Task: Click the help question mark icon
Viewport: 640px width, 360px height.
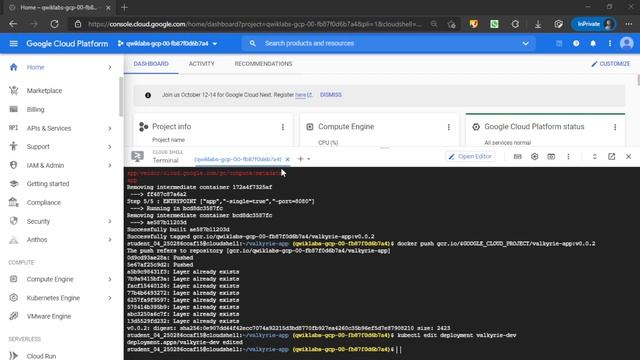Action: pos(576,43)
